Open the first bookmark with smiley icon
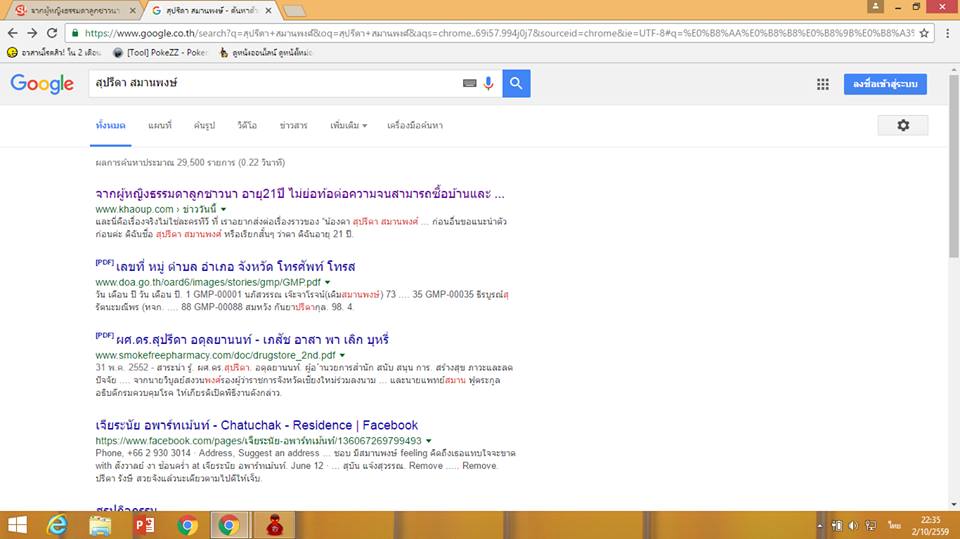Screen dimensions: 960x539 54,53
